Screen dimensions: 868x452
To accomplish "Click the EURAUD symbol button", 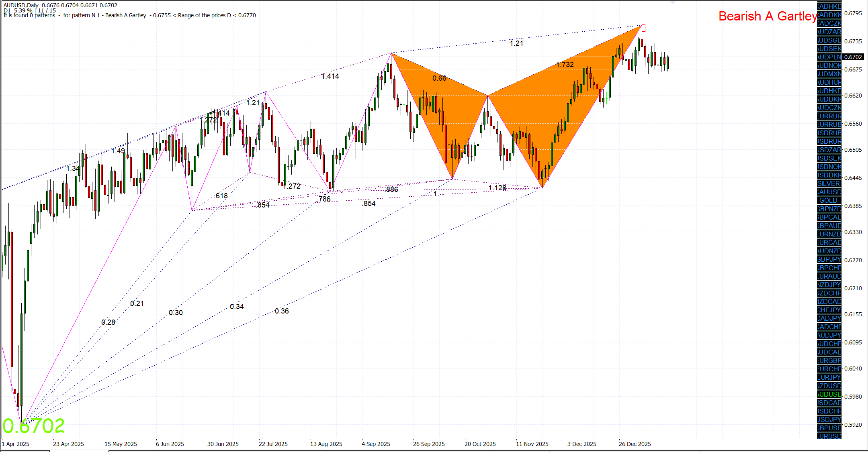I will tap(829, 276).
